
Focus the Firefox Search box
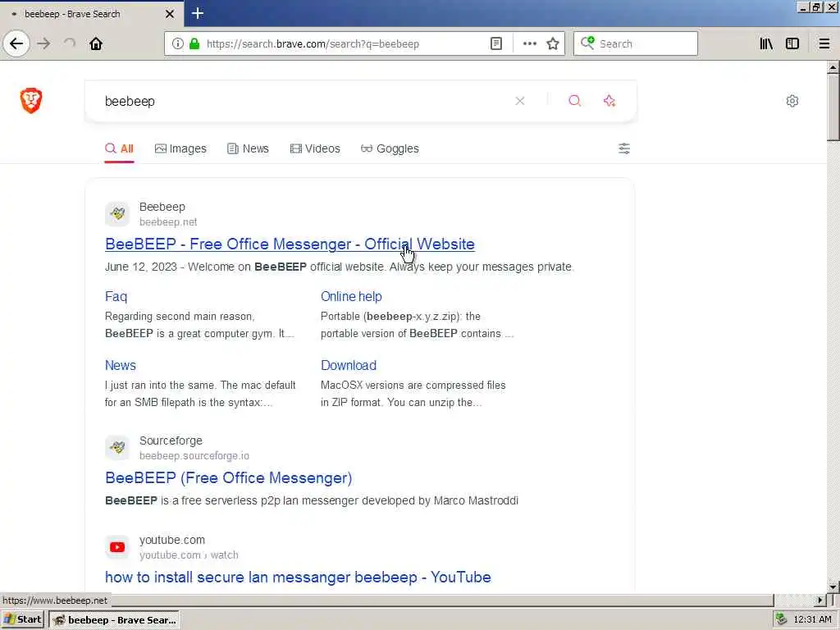point(636,43)
